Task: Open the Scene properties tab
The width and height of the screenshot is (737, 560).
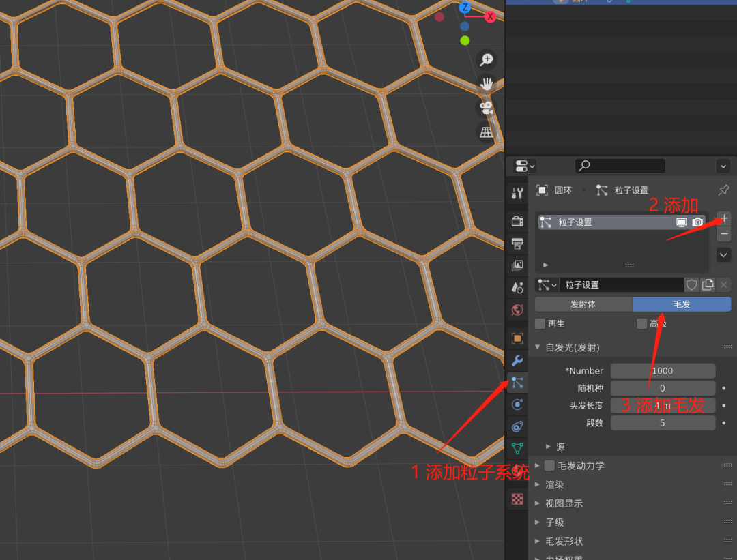Action: pyautogui.click(x=517, y=288)
